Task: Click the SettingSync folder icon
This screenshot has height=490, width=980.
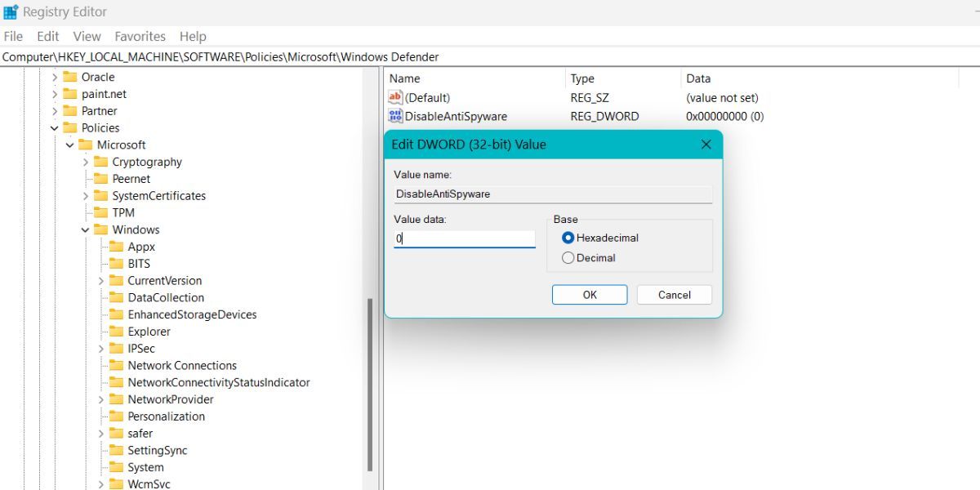Action: point(115,450)
